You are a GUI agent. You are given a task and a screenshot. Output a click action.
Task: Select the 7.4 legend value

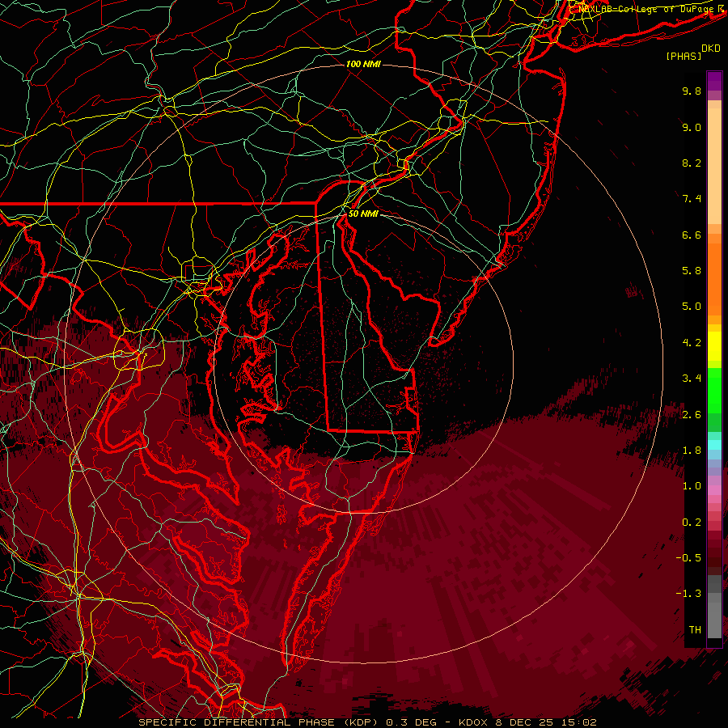pos(692,199)
